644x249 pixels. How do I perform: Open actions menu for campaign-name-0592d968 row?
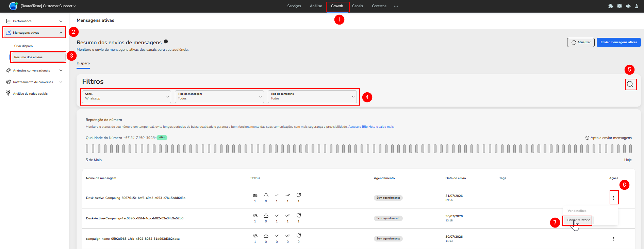coord(614,239)
